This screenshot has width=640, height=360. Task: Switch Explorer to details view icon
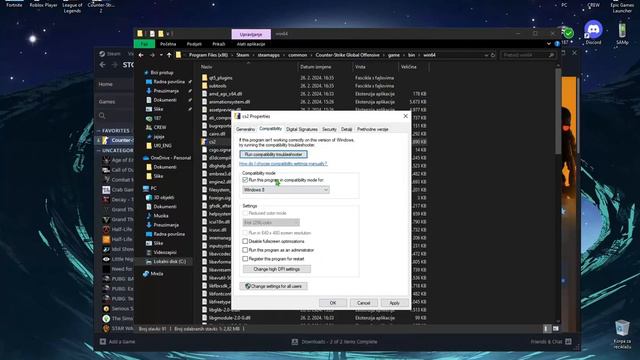(x=547, y=329)
